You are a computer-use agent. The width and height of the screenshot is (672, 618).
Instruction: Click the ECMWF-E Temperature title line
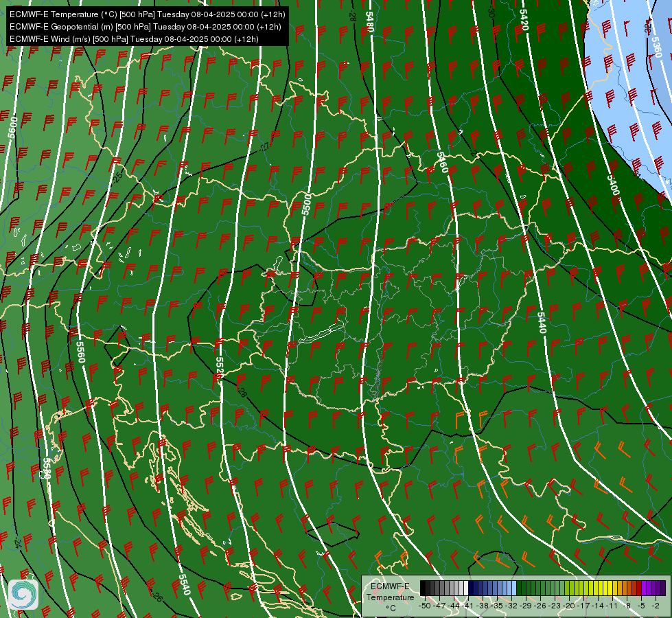(147, 14)
